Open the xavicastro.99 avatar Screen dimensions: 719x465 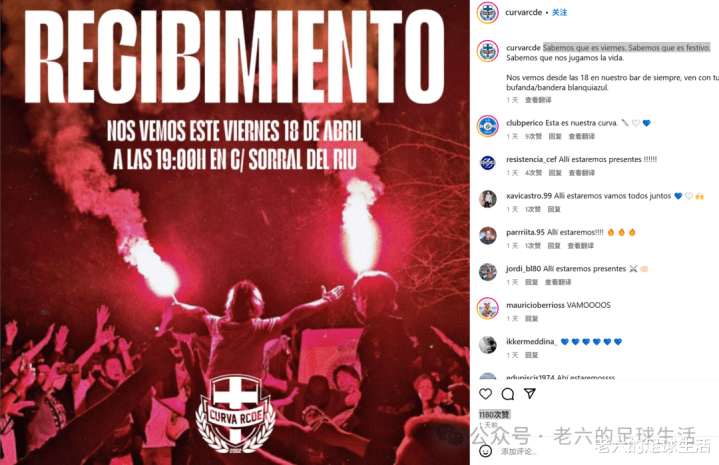point(487,199)
